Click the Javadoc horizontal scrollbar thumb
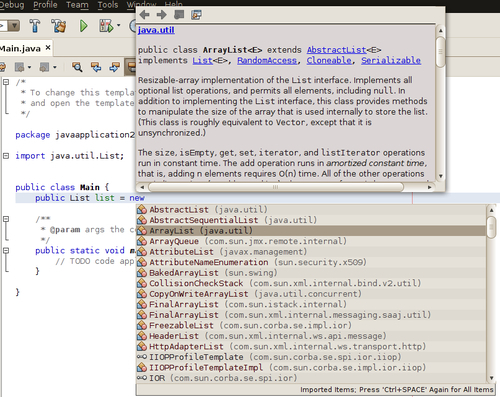This screenshot has height=397, width=500. [276, 187]
